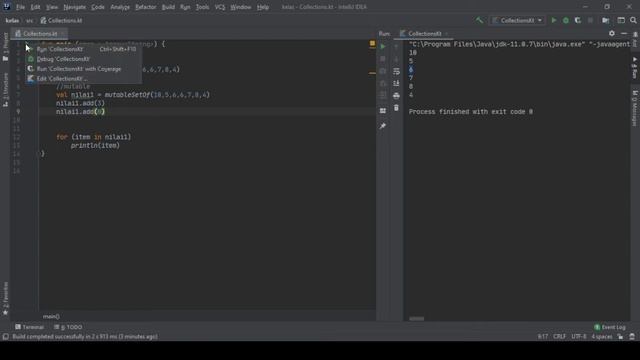Click the UTF-8 encoding selector
Image resolution: width=640 pixels, height=360 pixels.
click(579, 337)
